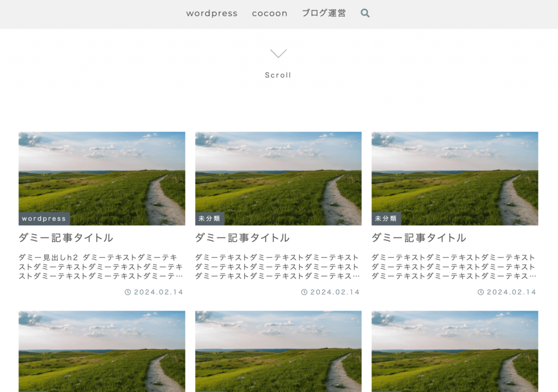Image resolution: width=558 pixels, height=392 pixels.
Task: Click the top-row middle card's landscape thumbnail
Action: pos(278,179)
